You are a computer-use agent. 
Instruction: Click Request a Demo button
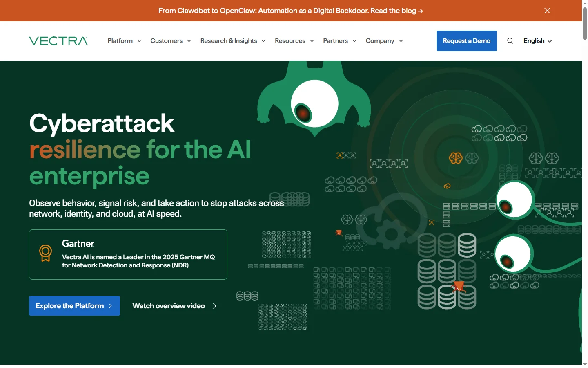466,41
